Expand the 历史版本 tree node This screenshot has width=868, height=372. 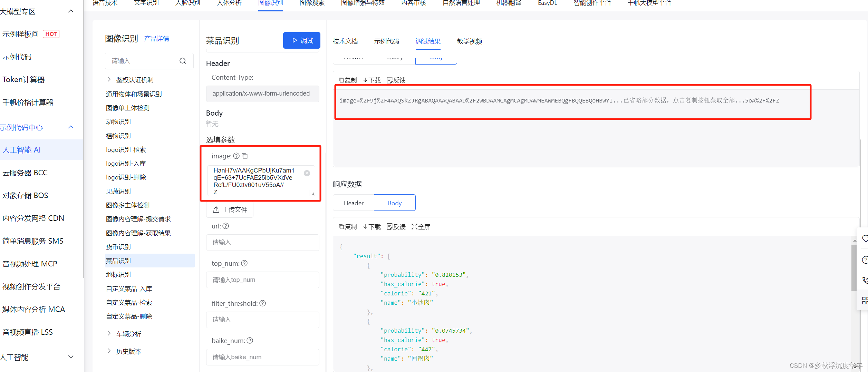[x=109, y=351]
